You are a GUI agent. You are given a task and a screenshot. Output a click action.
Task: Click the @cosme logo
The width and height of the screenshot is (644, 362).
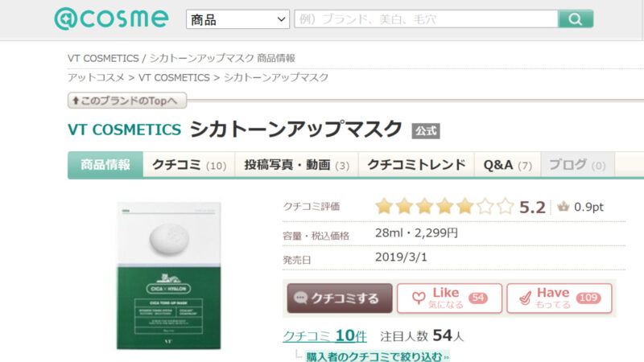click(111, 19)
